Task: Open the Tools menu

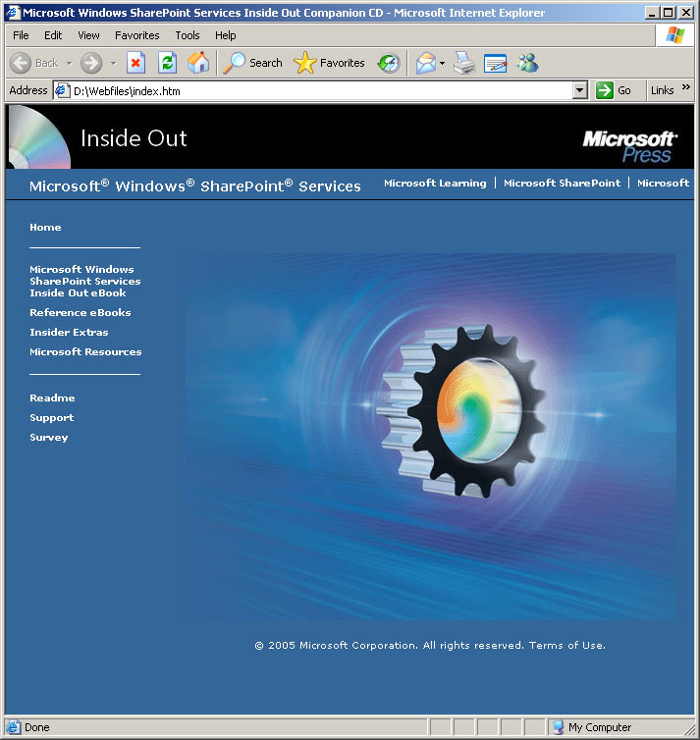Action: tap(188, 35)
